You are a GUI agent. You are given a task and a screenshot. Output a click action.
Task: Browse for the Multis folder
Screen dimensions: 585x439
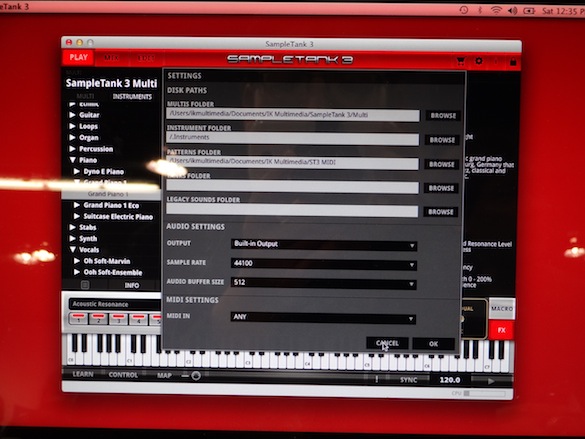pyautogui.click(x=443, y=116)
